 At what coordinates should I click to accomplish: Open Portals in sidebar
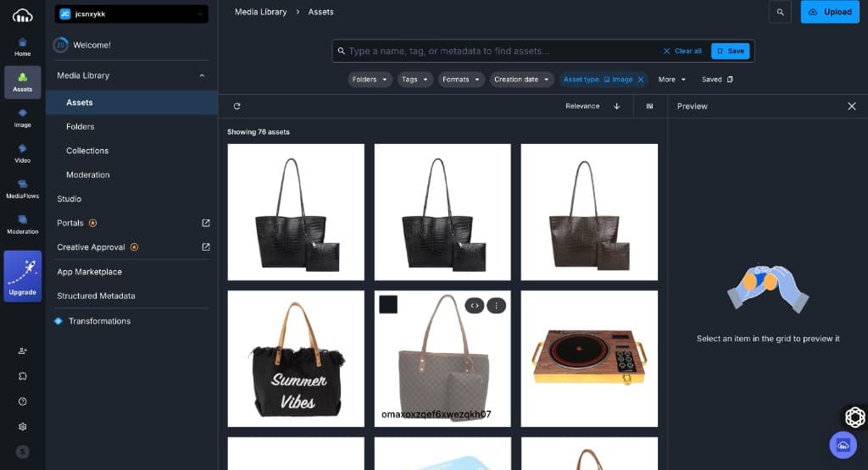70,223
